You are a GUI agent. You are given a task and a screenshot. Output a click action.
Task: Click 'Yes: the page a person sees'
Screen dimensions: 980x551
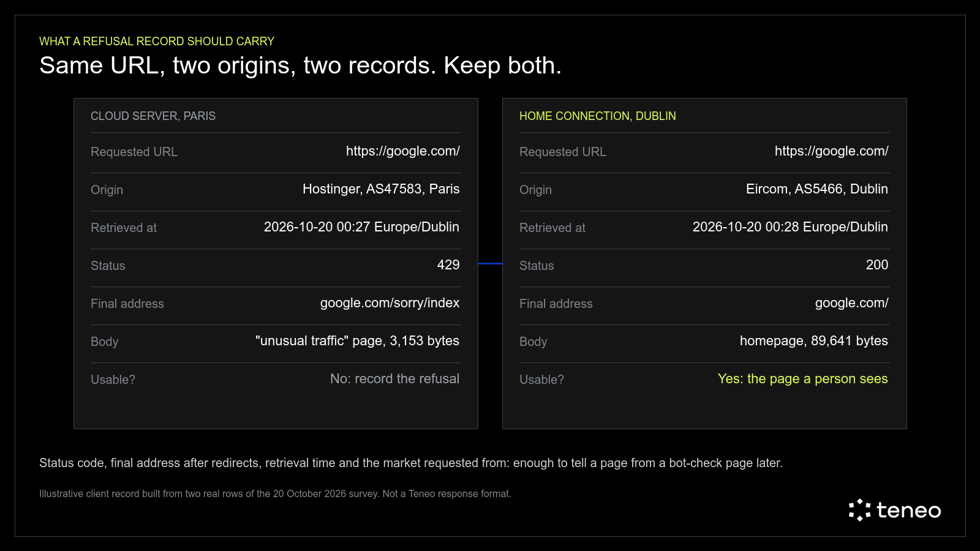(803, 379)
